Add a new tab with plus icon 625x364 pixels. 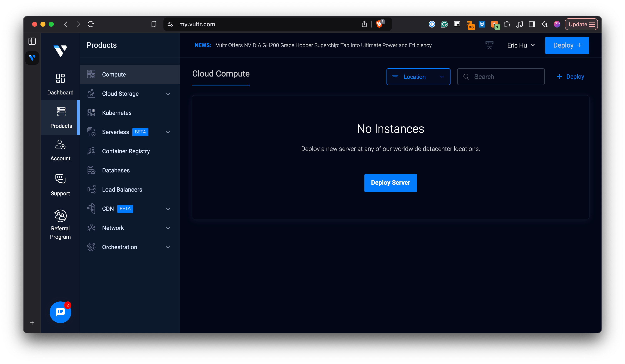click(x=32, y=323)
